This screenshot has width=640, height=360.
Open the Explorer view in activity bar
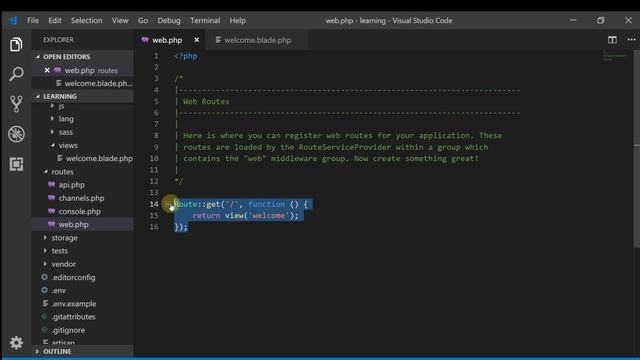[16, 44]
